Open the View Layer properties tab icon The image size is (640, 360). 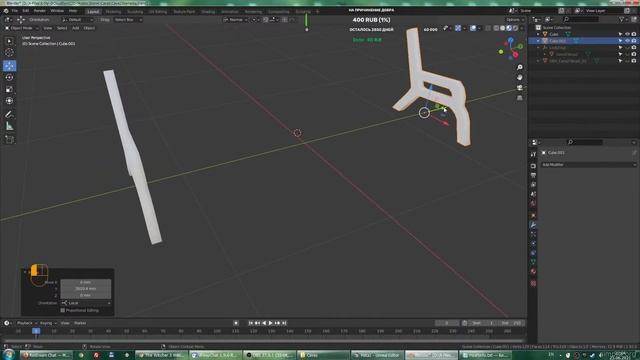533,184
